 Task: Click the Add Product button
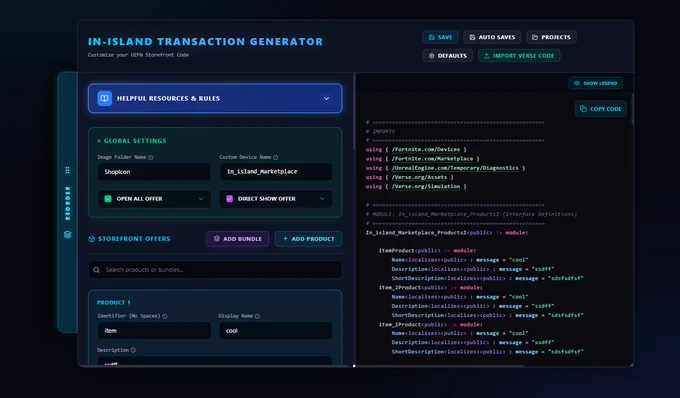(x=308, y=239)
